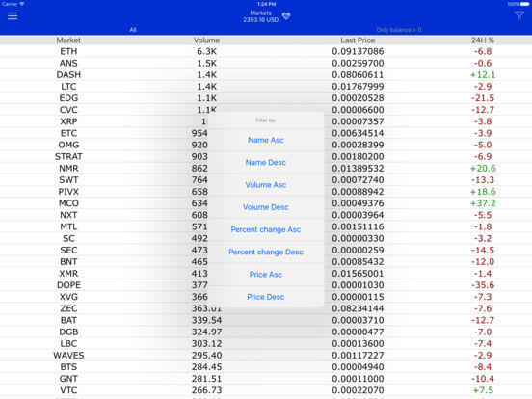This screenshot has height=399, width=532.
Task: Choose Price Desc sort option
Action: coord(266,297)
